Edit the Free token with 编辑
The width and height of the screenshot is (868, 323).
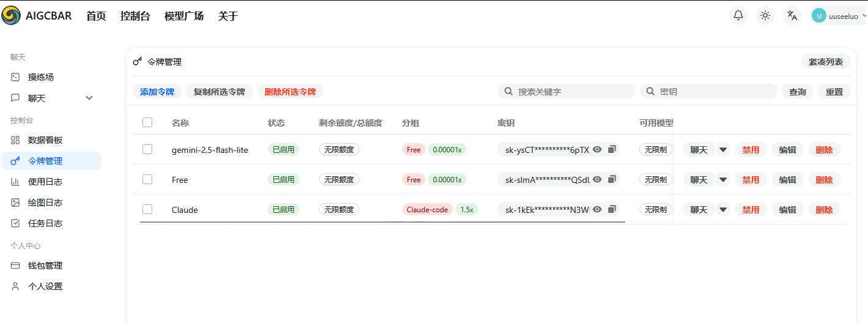pyautogui.click(x=788, y=180)
